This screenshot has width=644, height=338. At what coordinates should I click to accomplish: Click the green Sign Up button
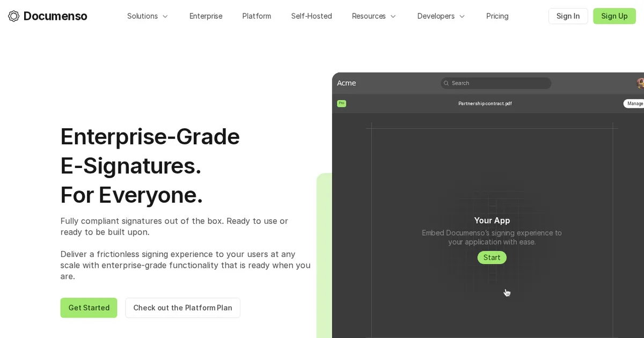pyautogui.click(x=614, y=16)
